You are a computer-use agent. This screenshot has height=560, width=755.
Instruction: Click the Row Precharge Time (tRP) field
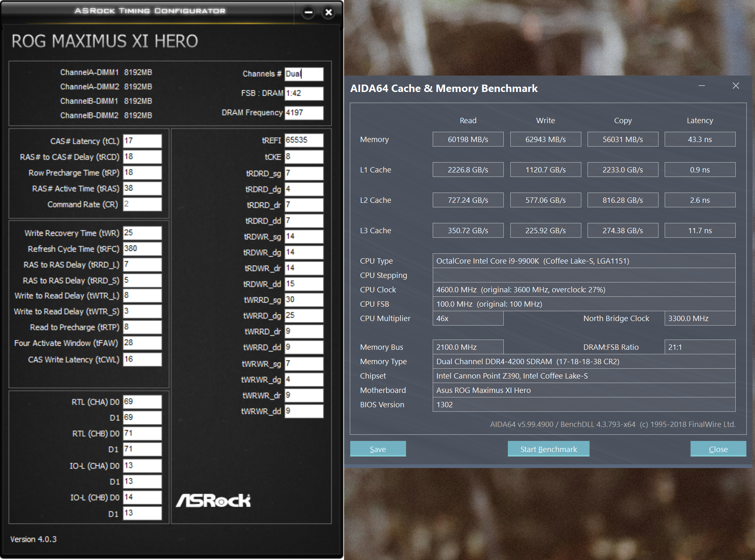coord(142,172)
